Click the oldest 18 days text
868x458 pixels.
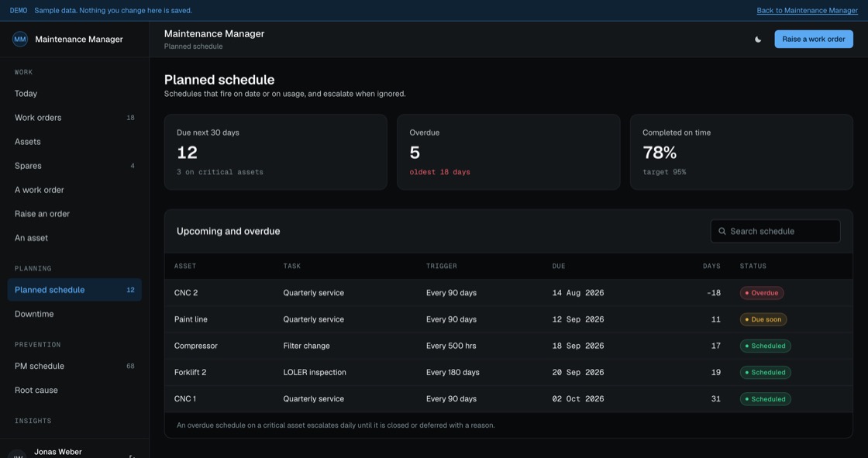(439, 172)
